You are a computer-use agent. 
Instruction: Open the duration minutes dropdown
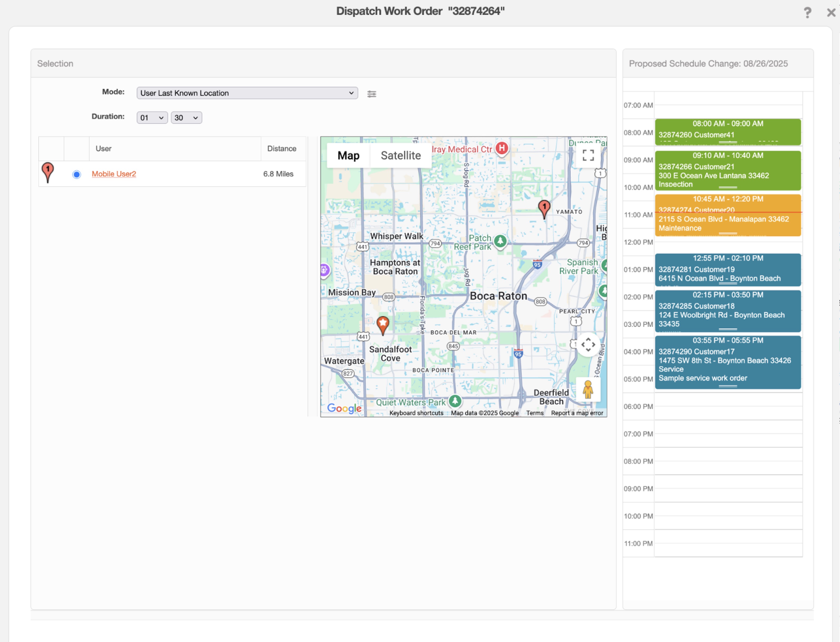click(186, 118)
